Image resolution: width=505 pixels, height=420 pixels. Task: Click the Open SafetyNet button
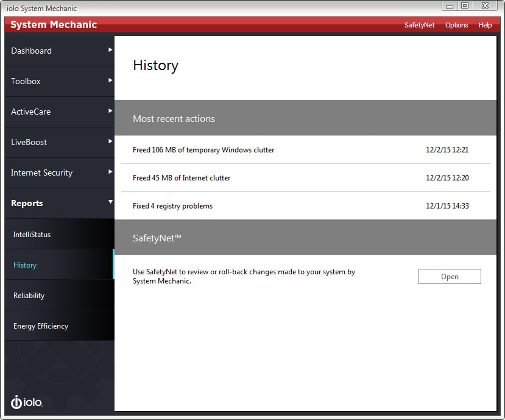(450, 277)
